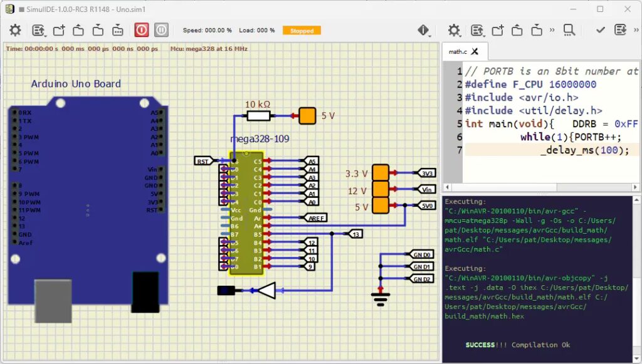Click the red power simulation button
642x364 pixels.
point(141,30)
